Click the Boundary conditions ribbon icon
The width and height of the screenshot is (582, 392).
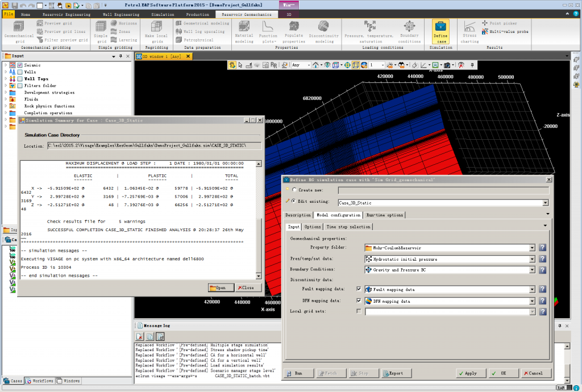point(409,31)
